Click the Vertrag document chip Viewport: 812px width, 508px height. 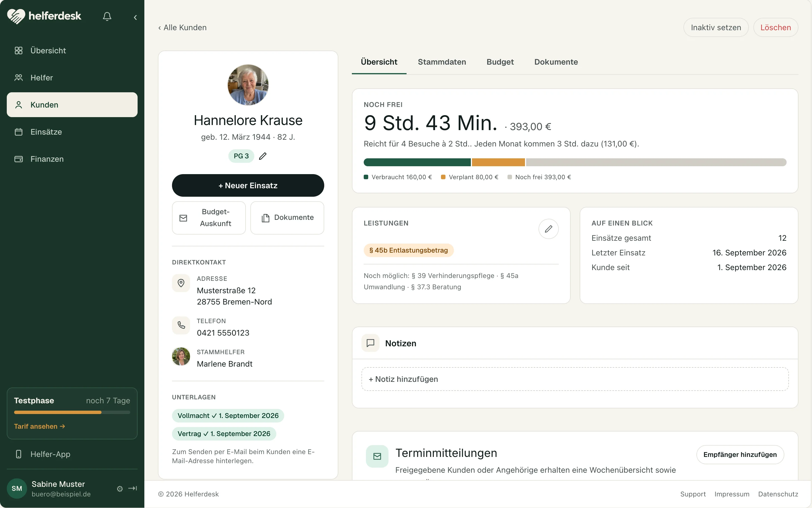tap(224, 434)
